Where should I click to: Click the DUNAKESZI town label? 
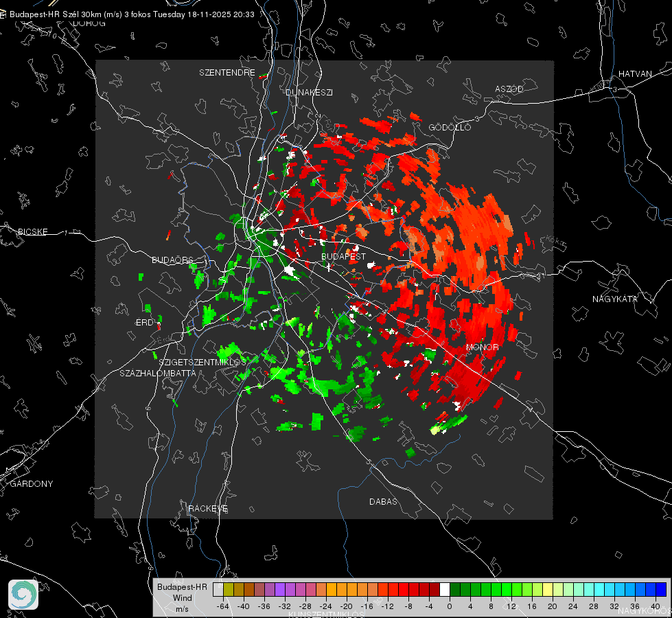point(309,92)
